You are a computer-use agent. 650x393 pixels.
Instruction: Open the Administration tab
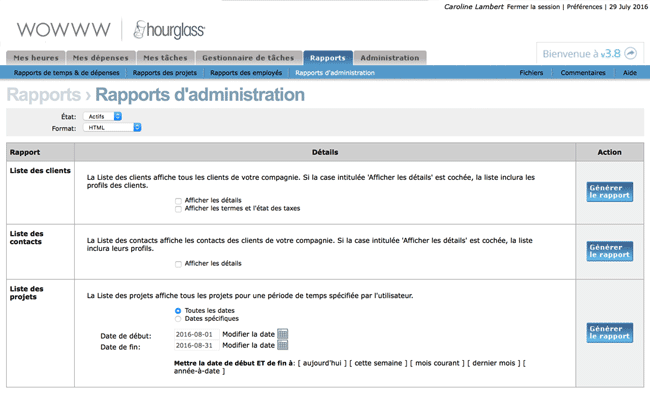pos(390,58)
